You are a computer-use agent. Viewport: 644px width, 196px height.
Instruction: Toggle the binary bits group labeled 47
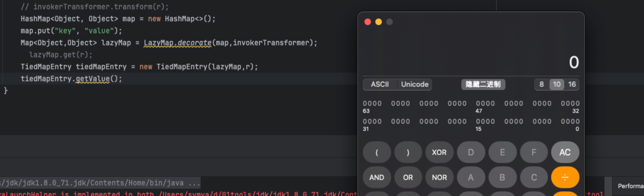coord(485,103)
